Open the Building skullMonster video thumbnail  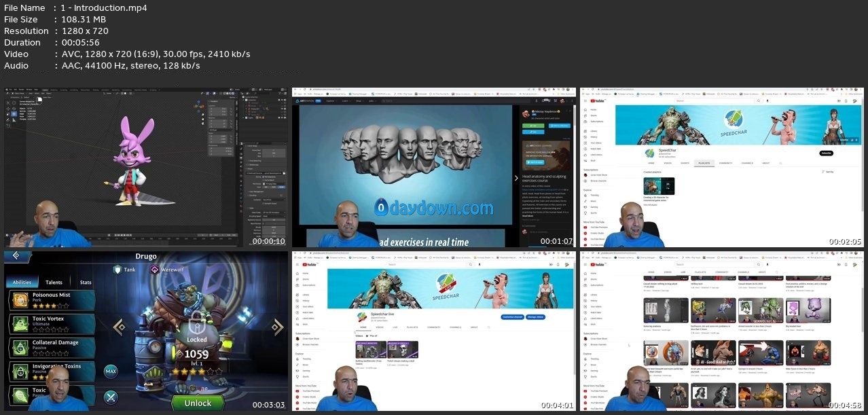click(x=370, y=348)
